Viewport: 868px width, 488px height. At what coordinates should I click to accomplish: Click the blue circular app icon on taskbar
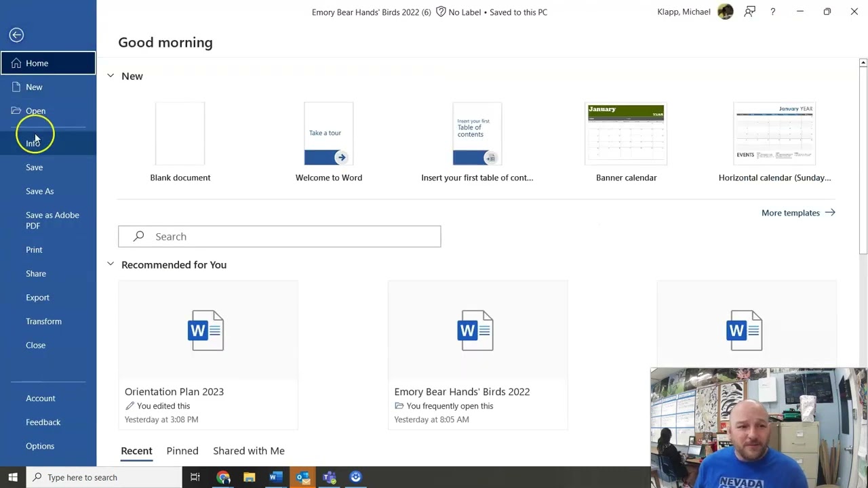coord(356,477)
